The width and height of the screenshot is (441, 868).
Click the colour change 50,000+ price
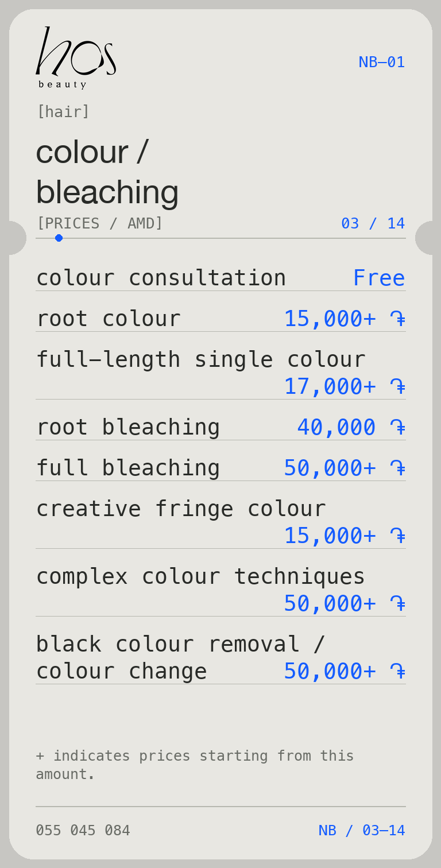click(x=345, y=671)
